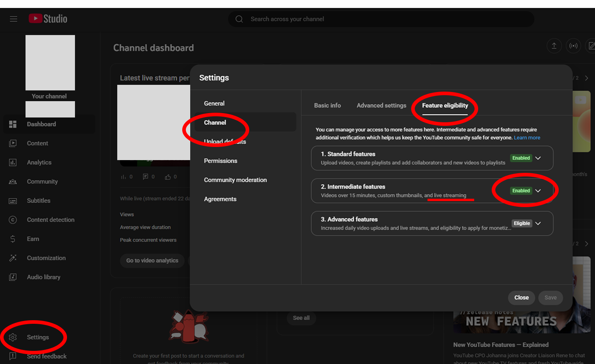Select the Analytics icon in the sidebar
This screenshot has width=595, height=364.
[x=13, y=162]
